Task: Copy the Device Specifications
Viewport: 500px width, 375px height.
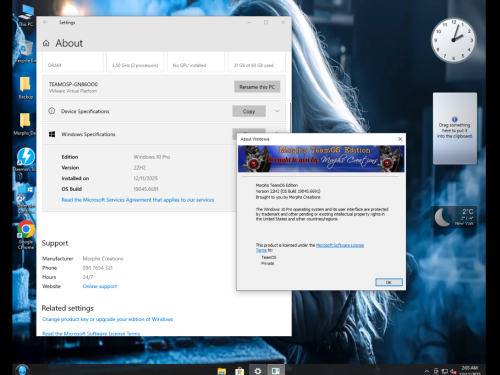Action: 249,111
